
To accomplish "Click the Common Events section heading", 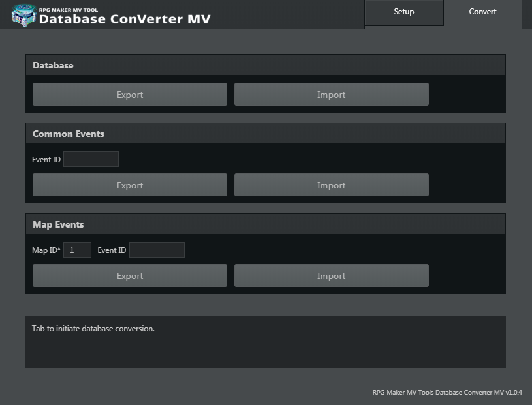I will pyautogui.click(x=68, y=134).
